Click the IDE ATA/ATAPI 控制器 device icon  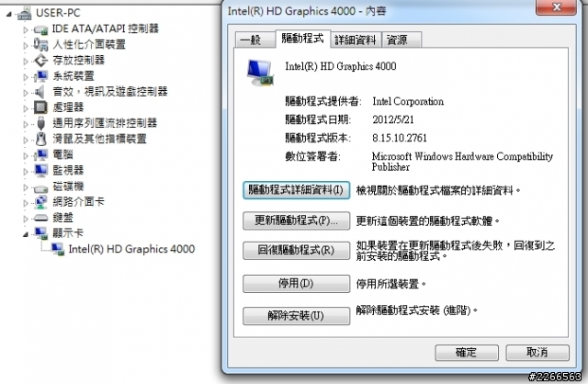(x=40, y=29)
